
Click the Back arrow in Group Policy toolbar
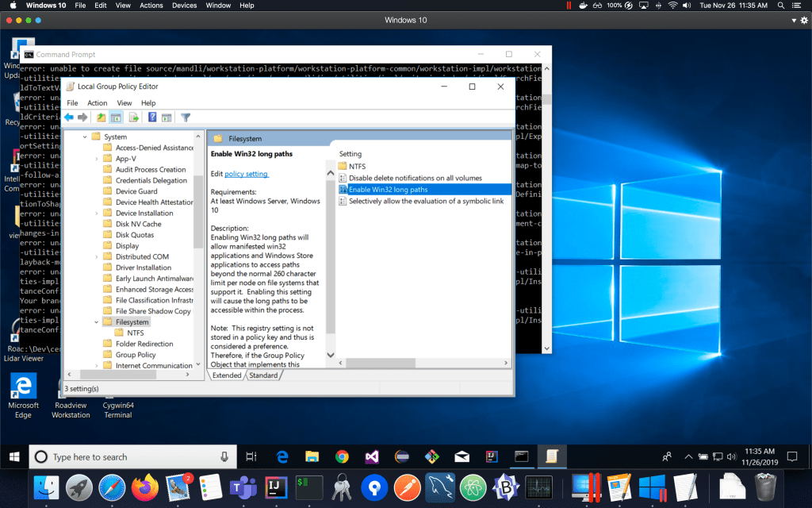coord(69,117)
